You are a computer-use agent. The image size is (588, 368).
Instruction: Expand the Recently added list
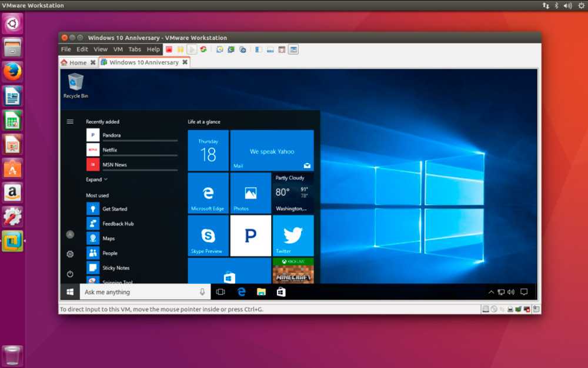coord(97,180)
